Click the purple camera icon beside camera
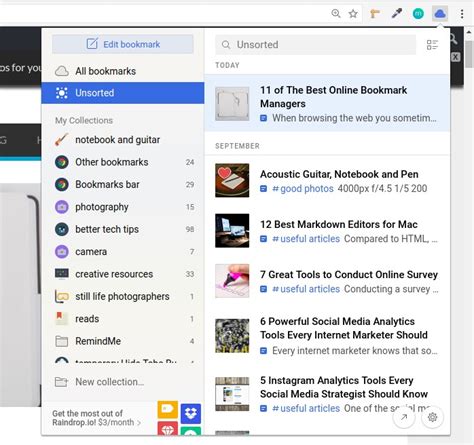474x445 pixels. pos(62,252)
